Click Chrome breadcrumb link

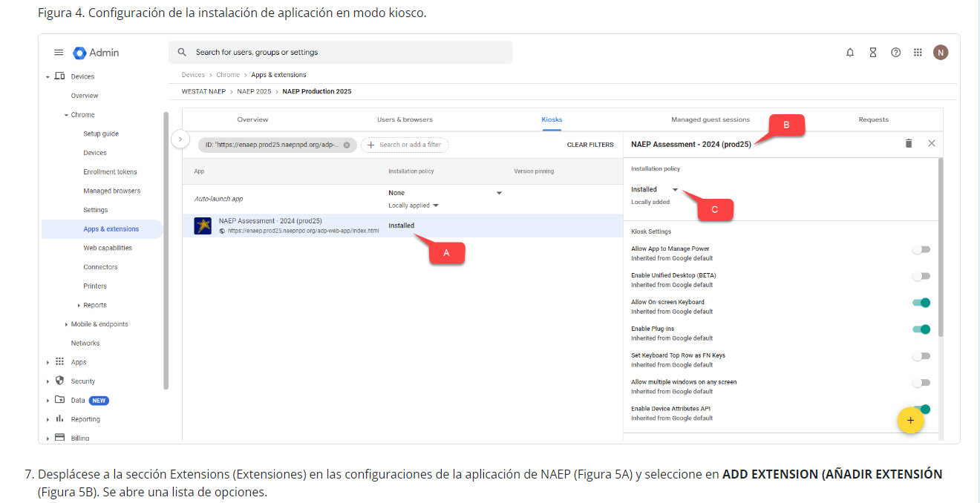pos(228,75)
